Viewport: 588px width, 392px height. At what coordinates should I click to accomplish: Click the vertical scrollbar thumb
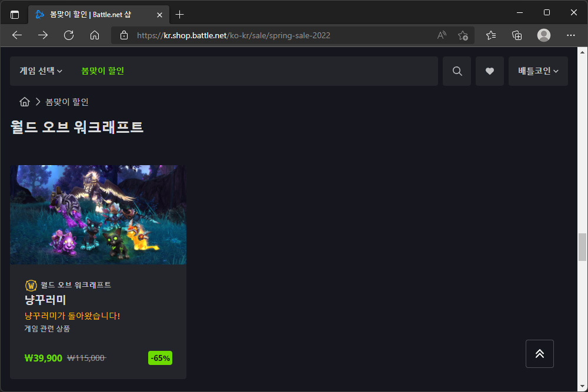tap(582, 247)
